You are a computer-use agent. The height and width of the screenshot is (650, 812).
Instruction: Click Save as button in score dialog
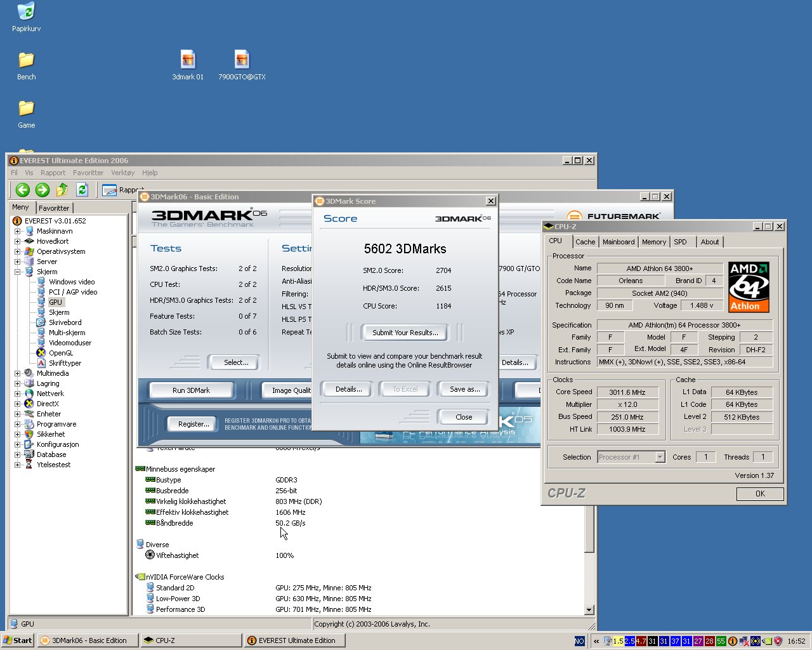464,389
